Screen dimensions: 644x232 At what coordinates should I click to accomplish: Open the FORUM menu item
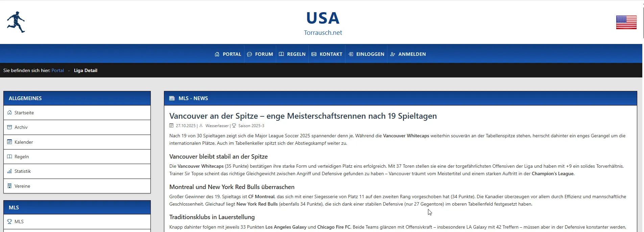[260, 54]
